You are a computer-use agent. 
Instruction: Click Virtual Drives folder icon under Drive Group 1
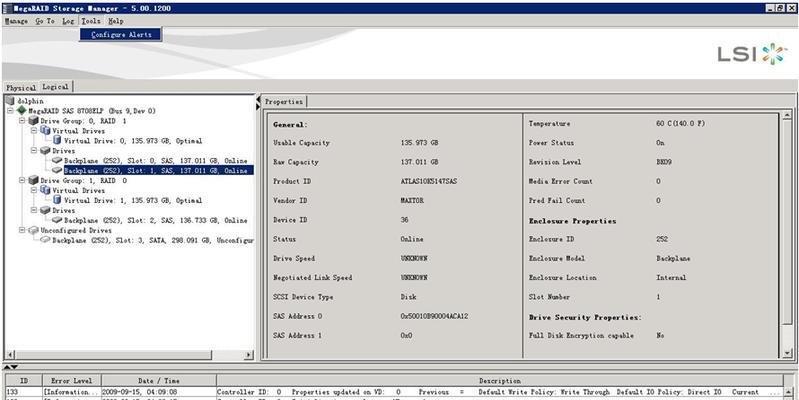pyautogui.click(x=45, y=190)
